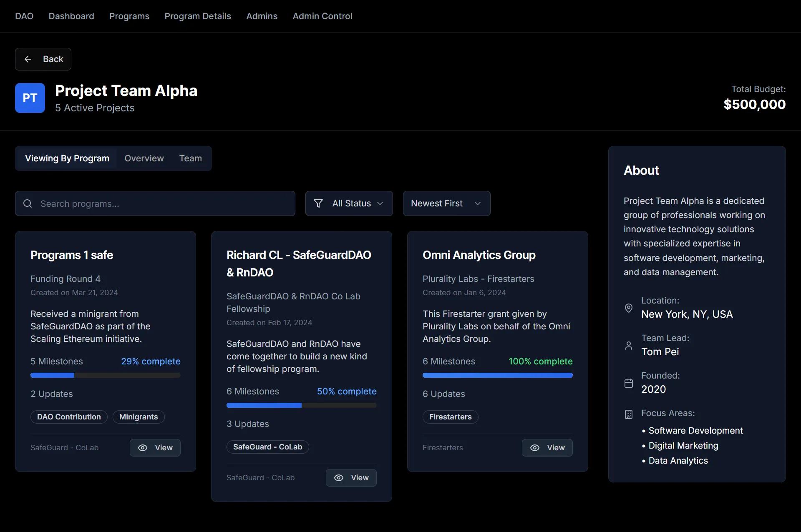Click the Project Team Alpha heading
The width and height of the screenshot is (801, 532).
click(x=126, y=91)
